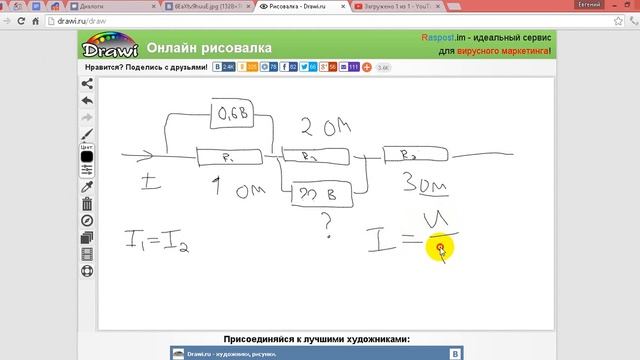Bookmark this page with the star
640x360 pixels.
point(618,21)
